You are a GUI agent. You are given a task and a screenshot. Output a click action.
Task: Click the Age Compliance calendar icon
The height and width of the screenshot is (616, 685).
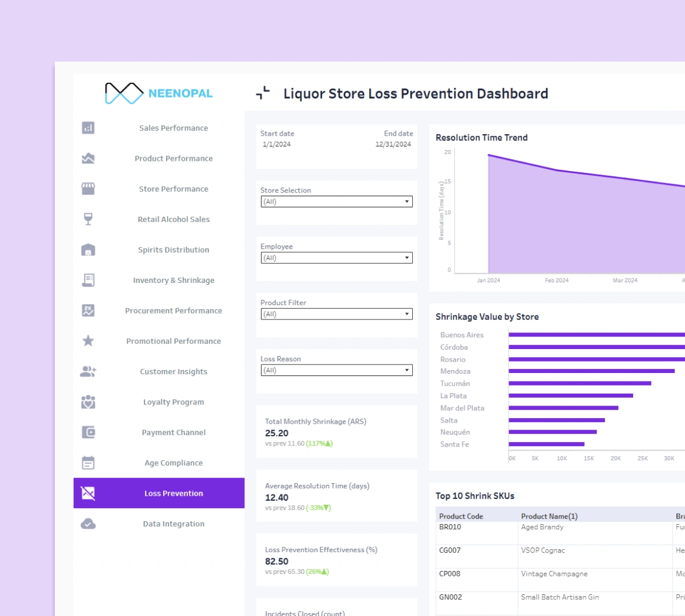click(88, 463)
